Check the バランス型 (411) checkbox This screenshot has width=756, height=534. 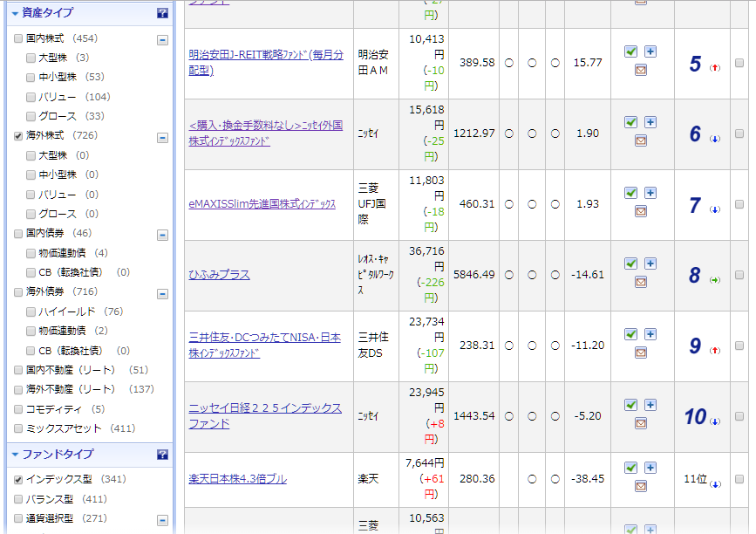click(x=18, y=499)
